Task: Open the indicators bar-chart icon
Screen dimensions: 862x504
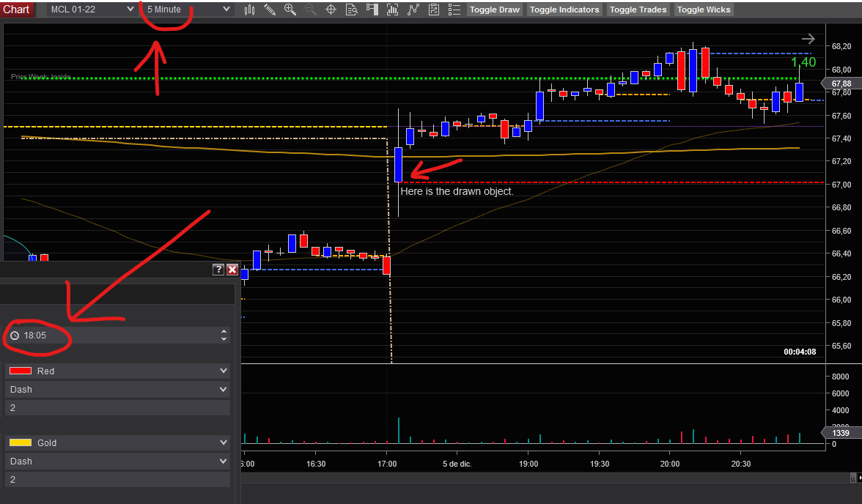Action: [393, 10]
